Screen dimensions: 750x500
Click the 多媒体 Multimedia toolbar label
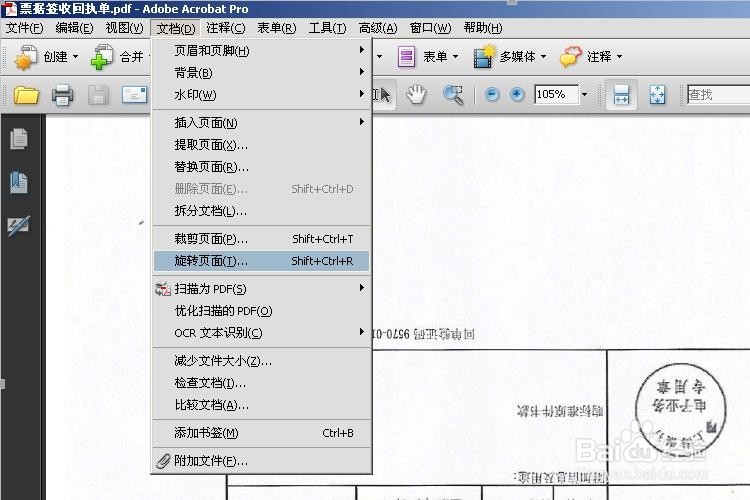pos(517,57)
